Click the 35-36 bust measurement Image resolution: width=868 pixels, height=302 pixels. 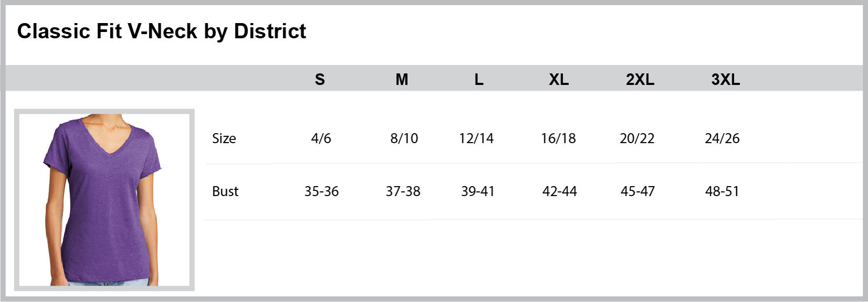pos(322,191)
